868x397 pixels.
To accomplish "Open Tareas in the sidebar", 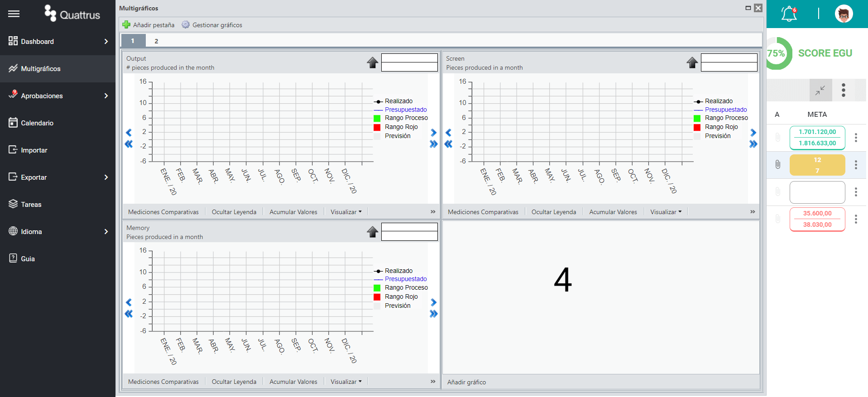I will pyautogui.click(x=58, y=204).
